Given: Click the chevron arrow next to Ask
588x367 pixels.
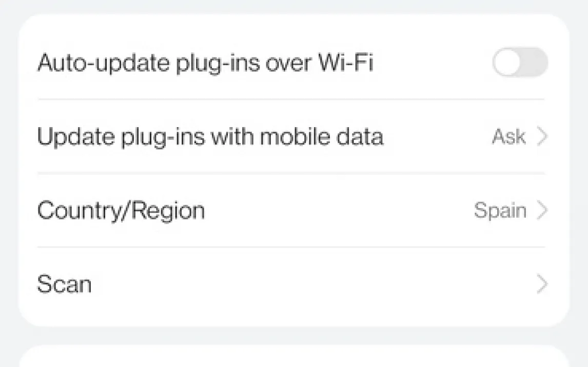Looking at the screenshot, I should [542, 137].
